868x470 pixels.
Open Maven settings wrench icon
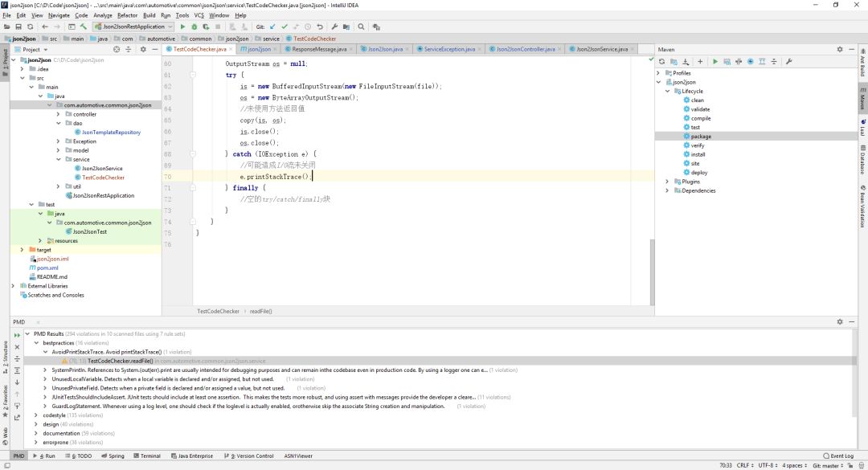pos(788,62)
